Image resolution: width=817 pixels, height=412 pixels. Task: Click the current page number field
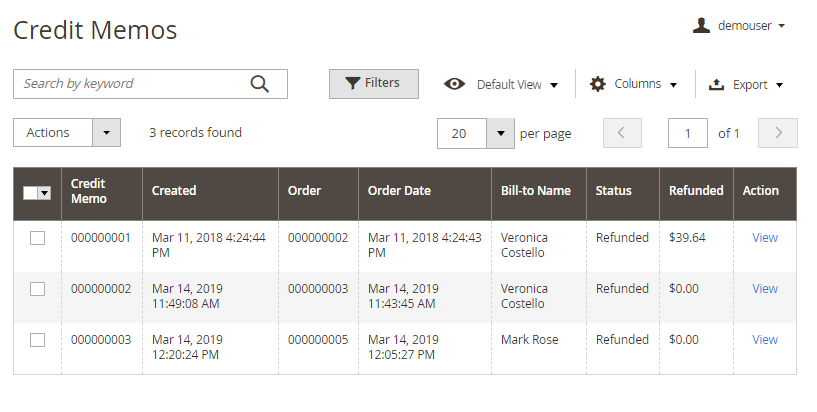[688, 133]
